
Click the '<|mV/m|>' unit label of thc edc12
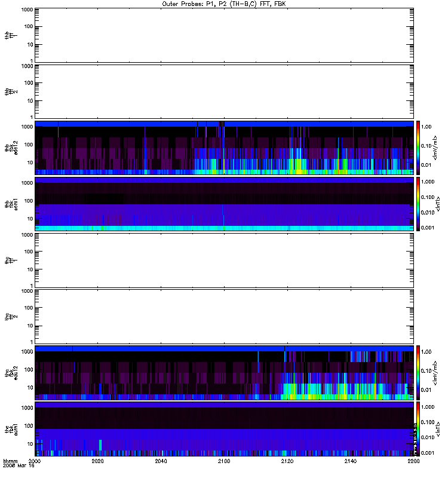(435, 373)
